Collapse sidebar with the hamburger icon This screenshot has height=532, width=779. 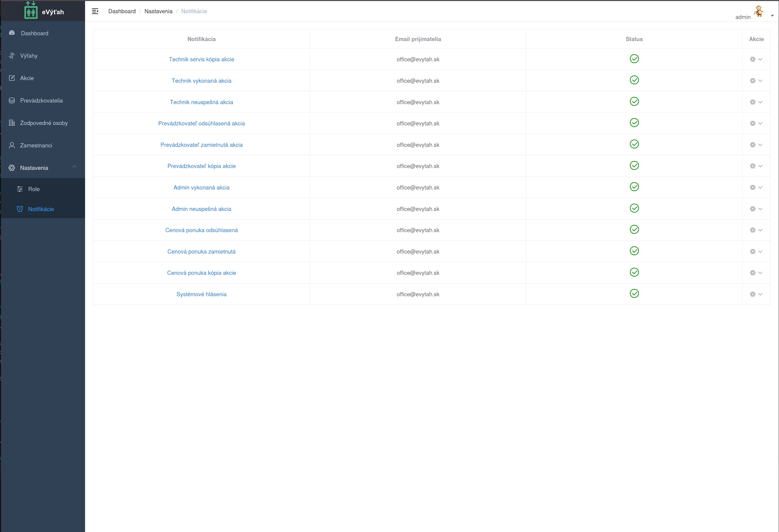click(x=95, y=11)
